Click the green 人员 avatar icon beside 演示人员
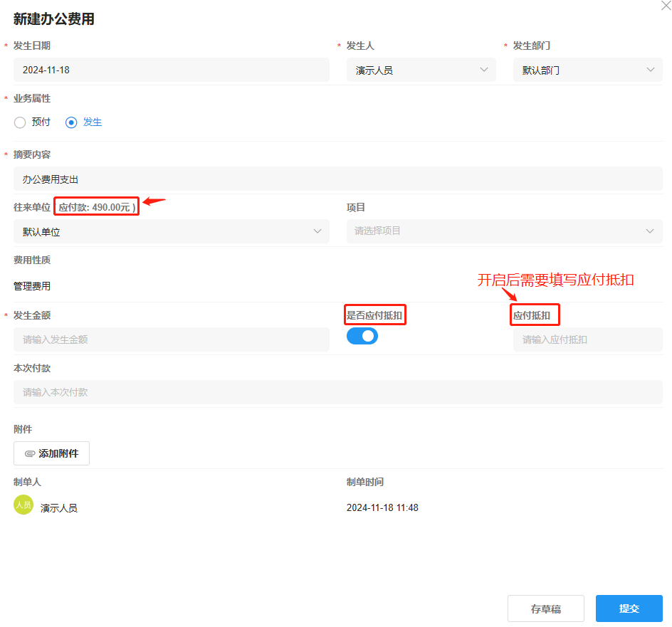The height and width of the screenshot is (627, 672). tap(22, 505)
